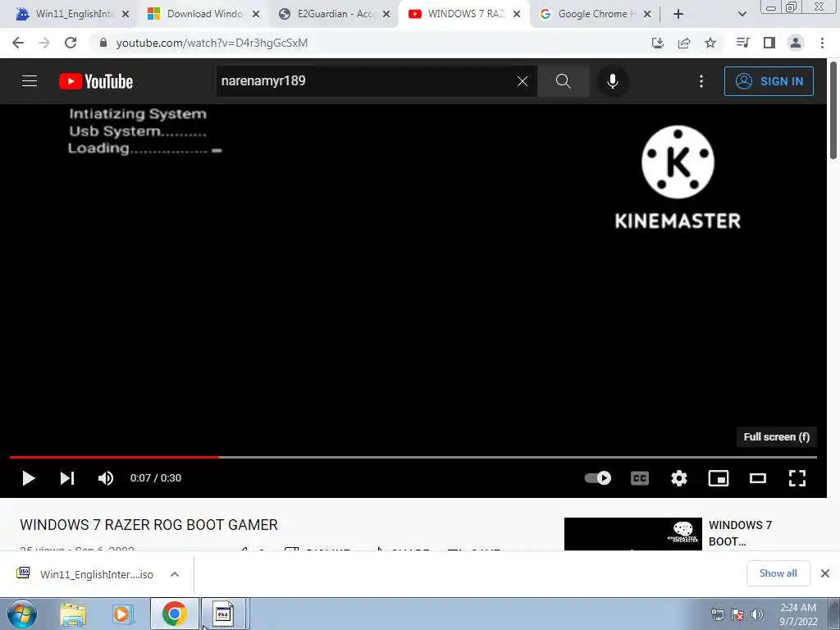The width and height of the screenshot is (840, 630).
Task: Switch to theater mode
Action: click(x=757, y=478)
